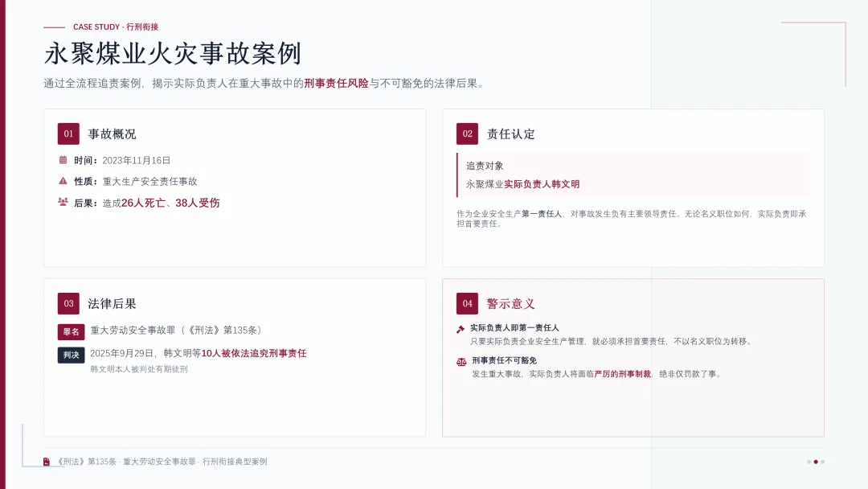Click the text 重大劳动安全事故罪（《刑法》第135条）

tap(178, 330)
